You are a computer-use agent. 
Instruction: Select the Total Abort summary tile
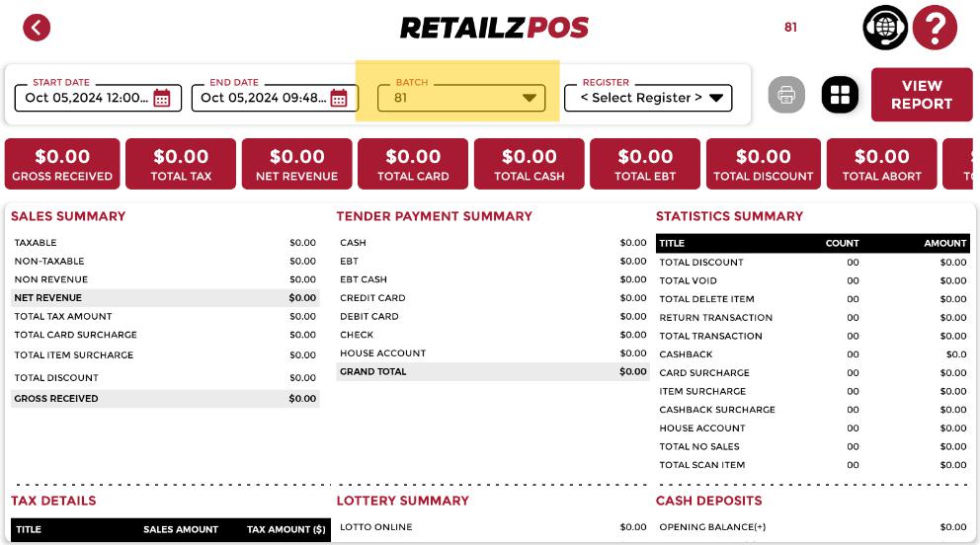coord(882,164)
